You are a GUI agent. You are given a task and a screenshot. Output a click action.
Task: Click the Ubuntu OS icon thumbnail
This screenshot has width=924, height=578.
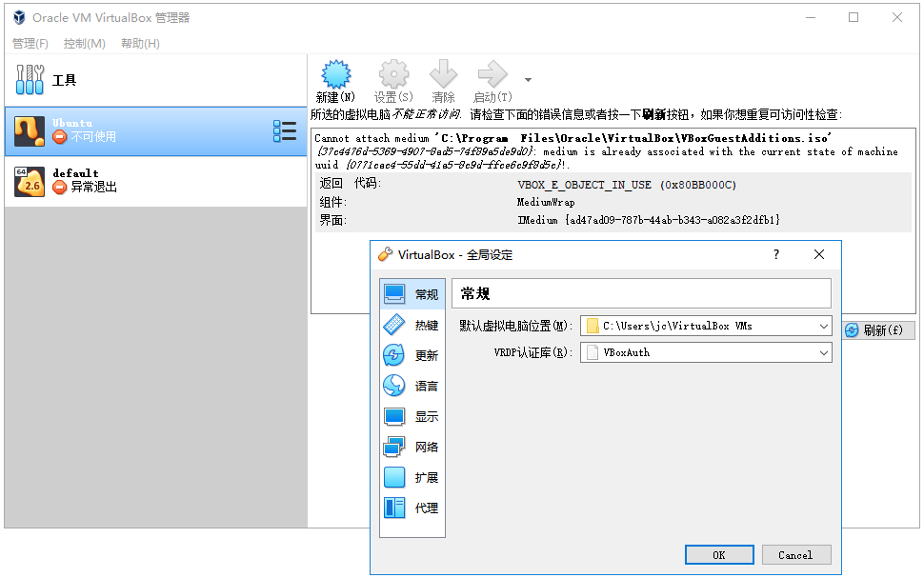[x=30, y=131]
